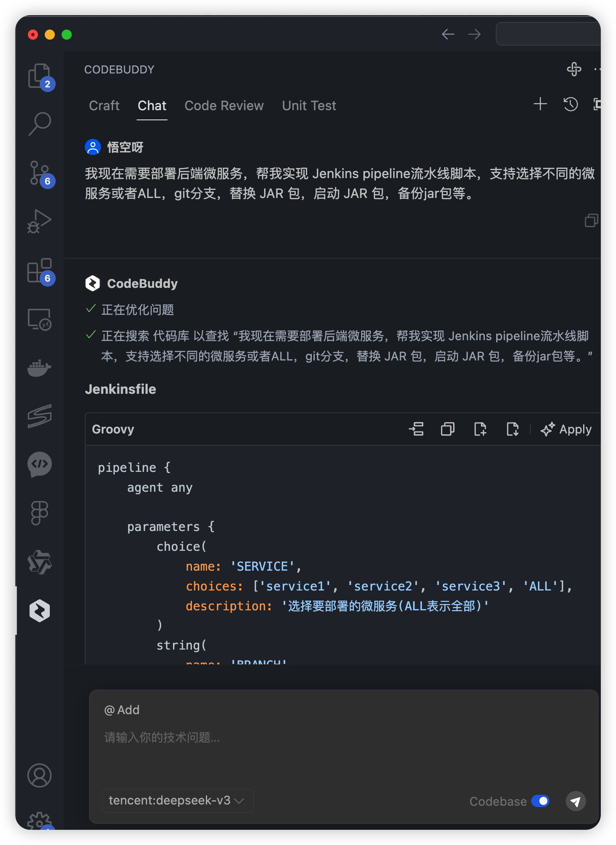Open the Docker panel icon
Image resolution: width=616 pixels, height=845 pixels.
pyautogui.click(x=39, y=368)
